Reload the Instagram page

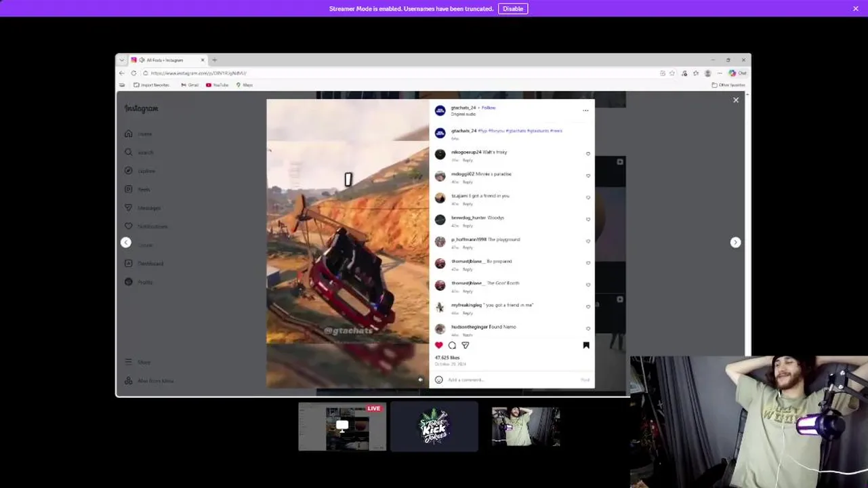133,73
